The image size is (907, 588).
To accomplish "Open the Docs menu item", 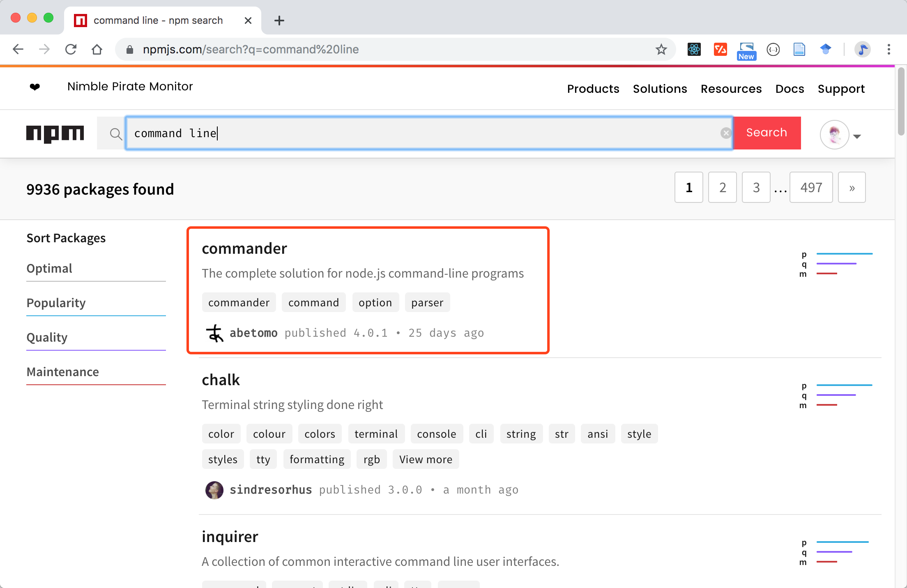I will pos(790,89).
